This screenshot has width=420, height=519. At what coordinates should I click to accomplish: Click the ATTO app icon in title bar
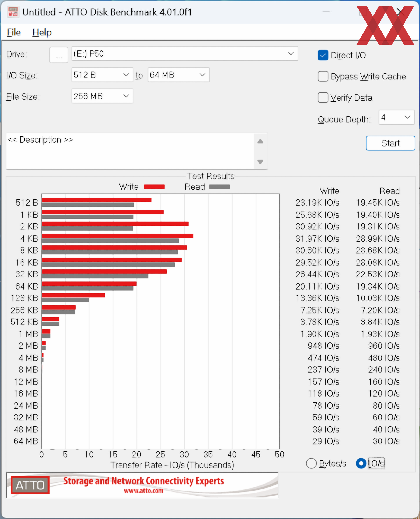pyautogui.click(x=13, y=12)
